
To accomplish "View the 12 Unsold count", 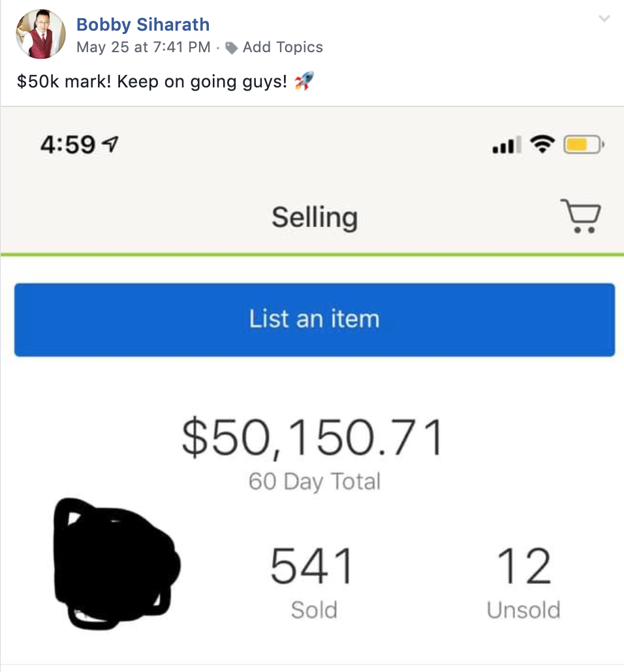I will [523, 582].
